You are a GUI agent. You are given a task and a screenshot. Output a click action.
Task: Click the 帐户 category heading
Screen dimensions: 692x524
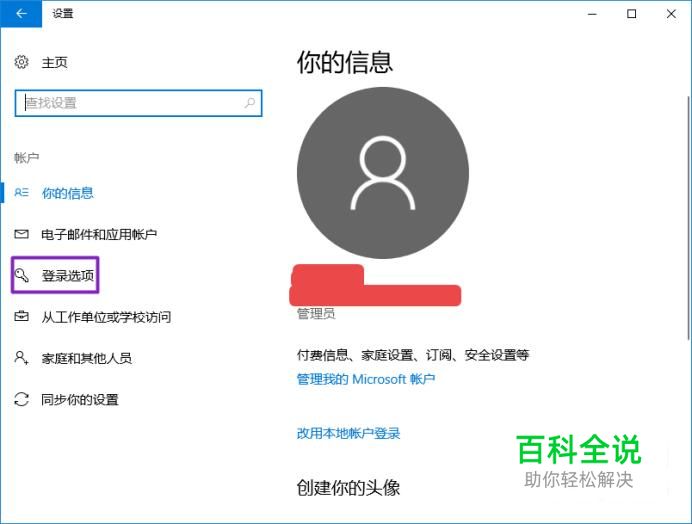pyautogui.click(x=26, y=158)
